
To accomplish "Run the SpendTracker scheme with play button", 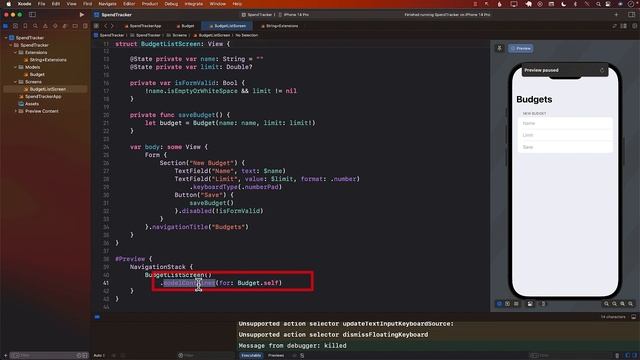I will (x=82, y=15).
